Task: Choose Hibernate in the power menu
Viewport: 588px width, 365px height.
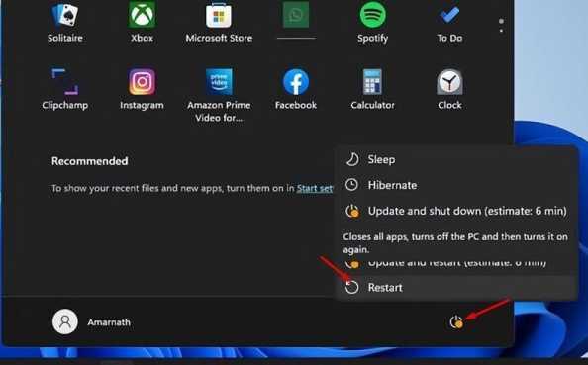Action: tap(455, 185)
